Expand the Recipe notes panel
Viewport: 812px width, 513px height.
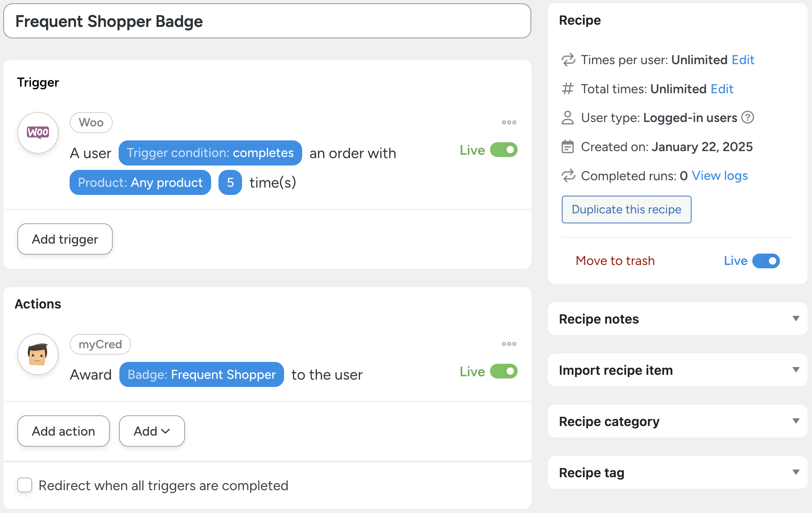[796, 319]
